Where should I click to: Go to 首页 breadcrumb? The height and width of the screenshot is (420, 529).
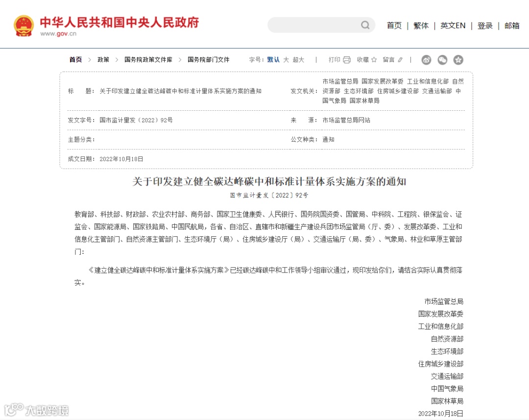coord(75,60)
